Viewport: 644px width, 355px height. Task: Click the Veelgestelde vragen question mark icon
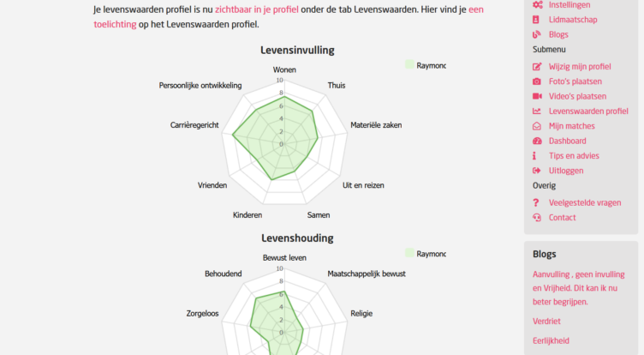[x=537, y=202]
